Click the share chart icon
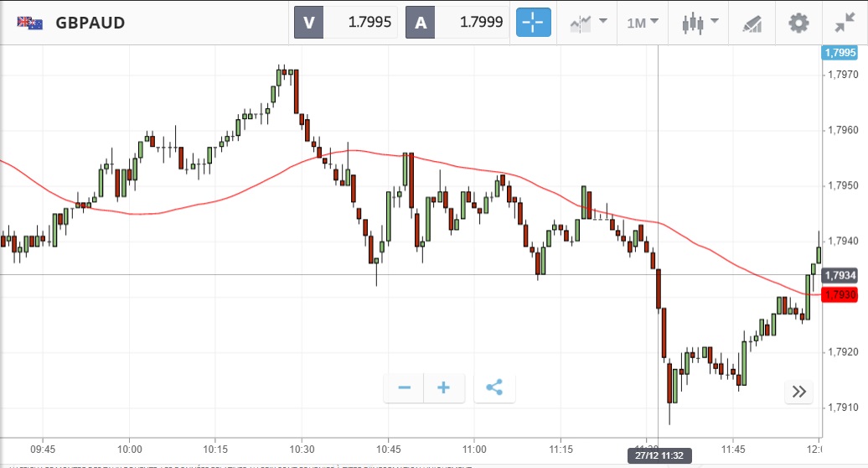 pyautogui.click(x=494, y=387)
